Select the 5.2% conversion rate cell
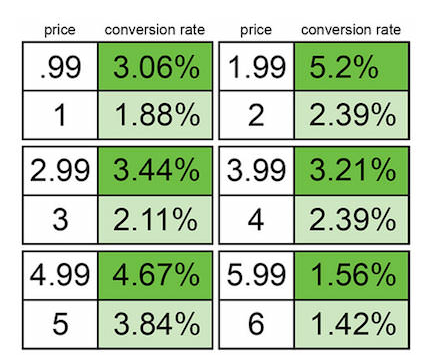The height and width of the screenshot is (362, 433). [x=351, y=67]
